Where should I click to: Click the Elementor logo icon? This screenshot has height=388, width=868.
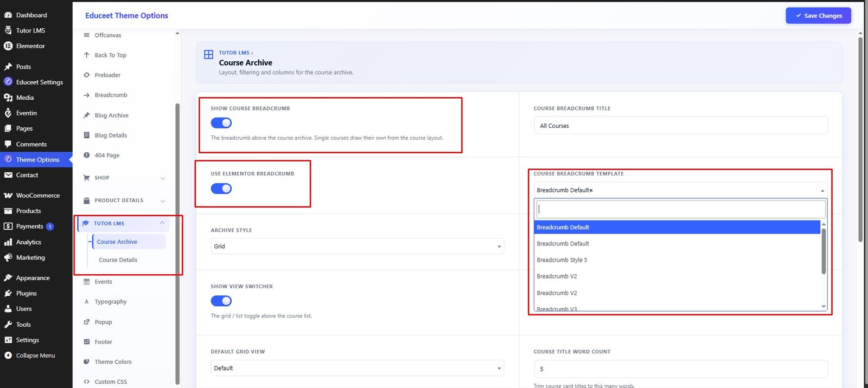tap(8, 46)
